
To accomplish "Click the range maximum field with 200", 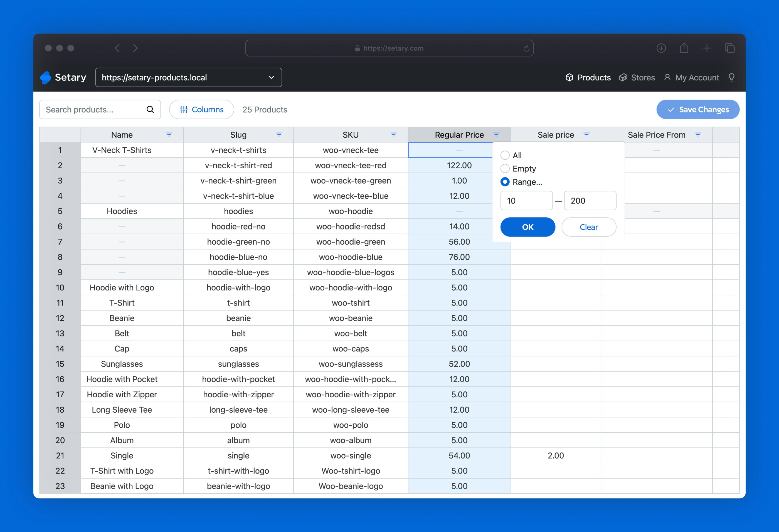I will click(x=590, y=201).
